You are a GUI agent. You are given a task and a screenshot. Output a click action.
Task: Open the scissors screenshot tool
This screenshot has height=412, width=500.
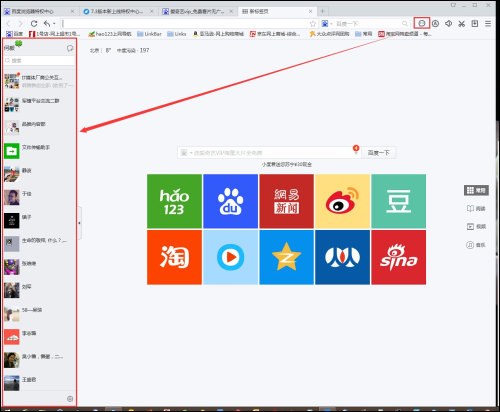pos(462,24)
